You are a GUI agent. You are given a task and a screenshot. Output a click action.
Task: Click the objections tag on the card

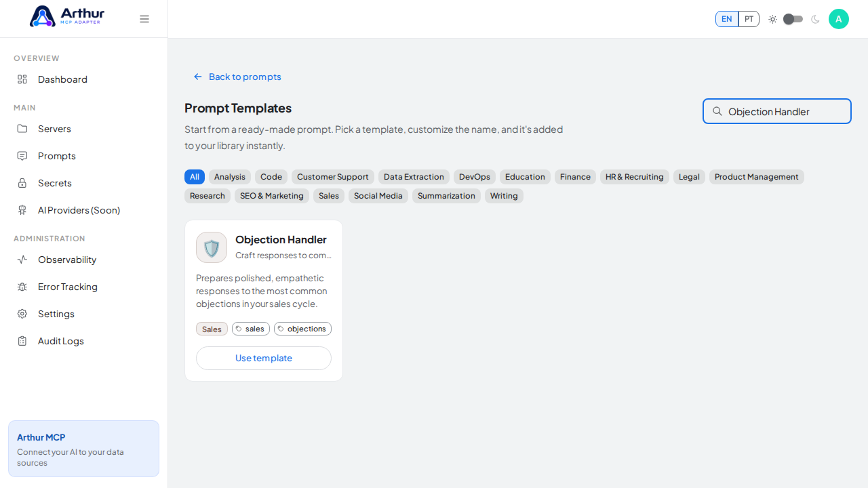[302, 329]
